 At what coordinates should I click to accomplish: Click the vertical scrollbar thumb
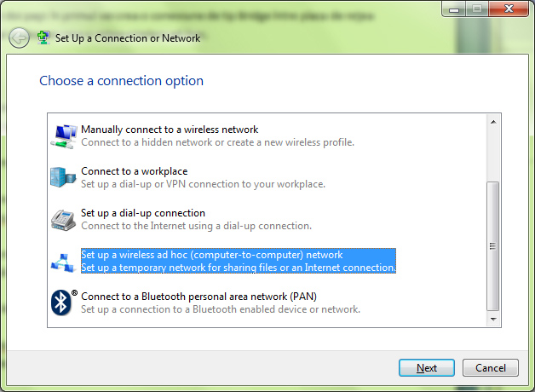pos(493,246)
